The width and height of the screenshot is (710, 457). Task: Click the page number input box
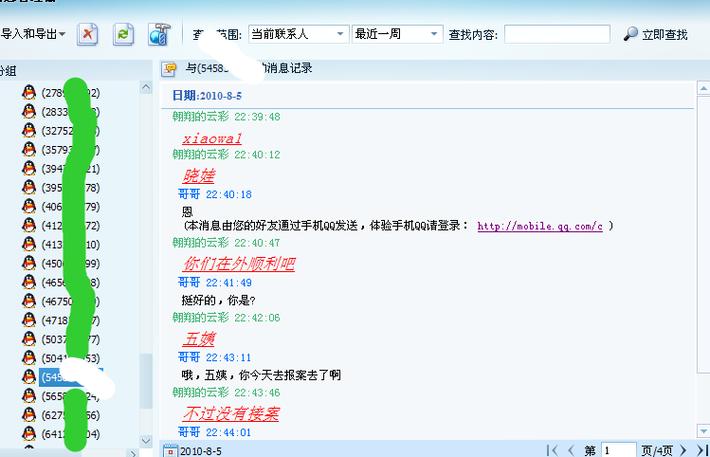point(618,451)
